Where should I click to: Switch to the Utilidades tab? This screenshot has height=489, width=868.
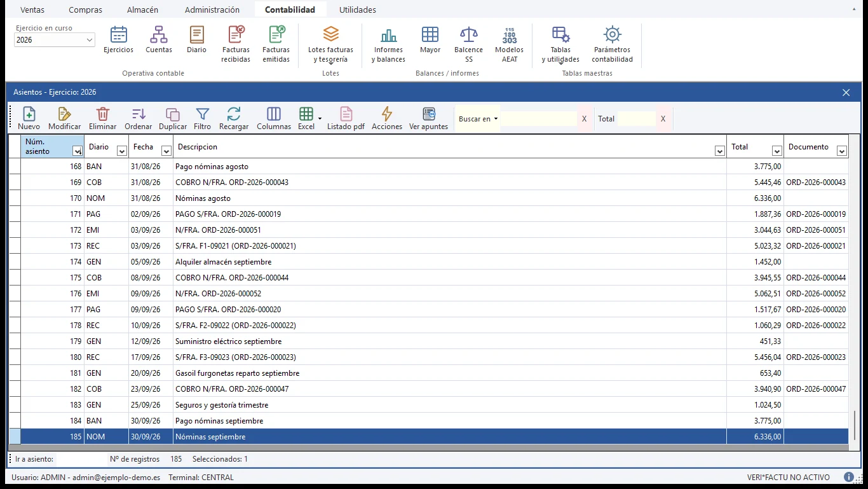point(358,10)
